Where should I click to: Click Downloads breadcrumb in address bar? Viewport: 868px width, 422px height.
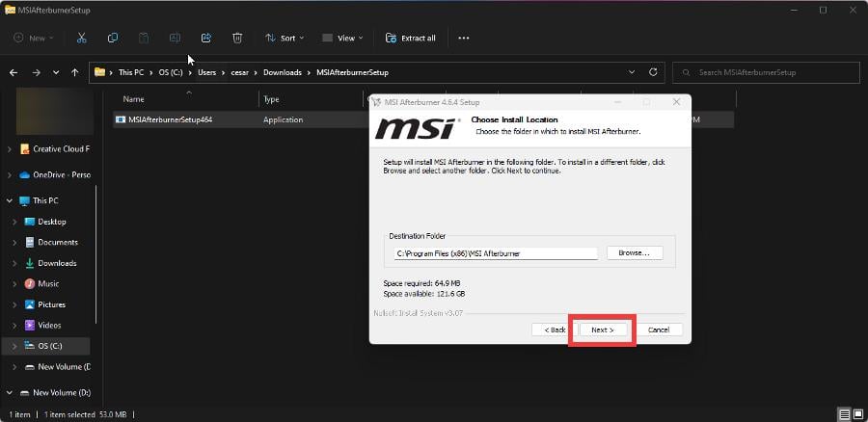(283, 72)
